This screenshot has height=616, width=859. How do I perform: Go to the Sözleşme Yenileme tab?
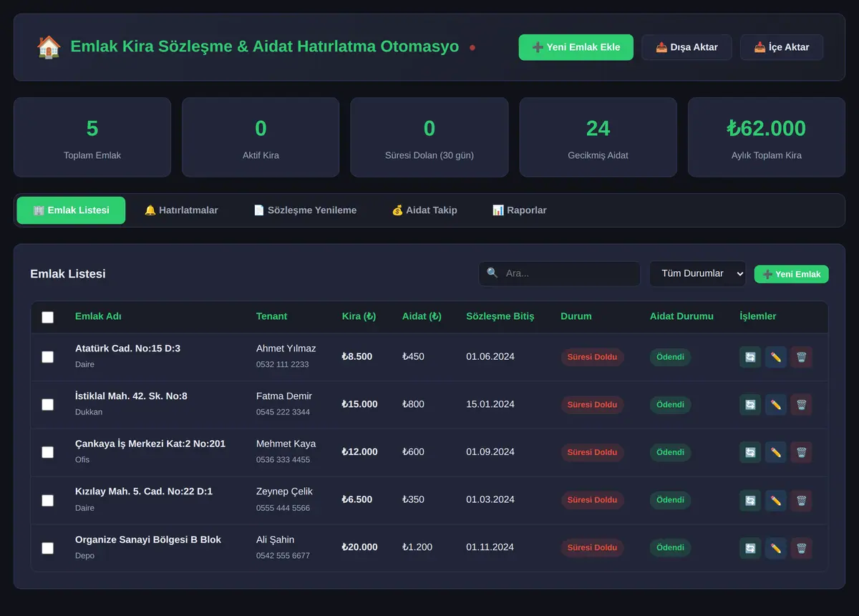pyautogui.click(x=305, y=210)
